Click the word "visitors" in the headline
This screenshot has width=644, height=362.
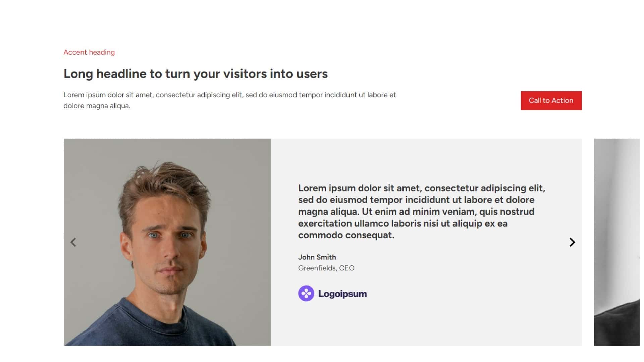point(245,74)
